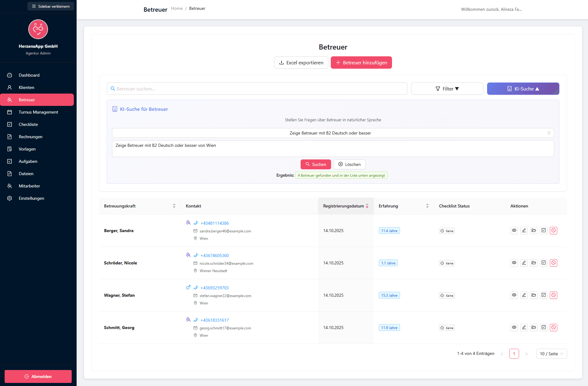Click the checklist icon for Schmitt, Georg
Viewport: 588px width, 386px height.
click(544, 327)
